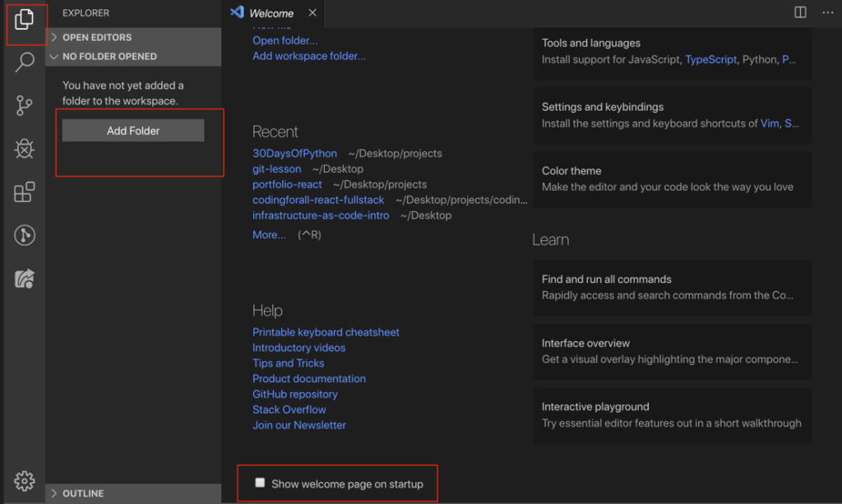Click the VS Code logo in Welcome tab

(x=238, y=12)
